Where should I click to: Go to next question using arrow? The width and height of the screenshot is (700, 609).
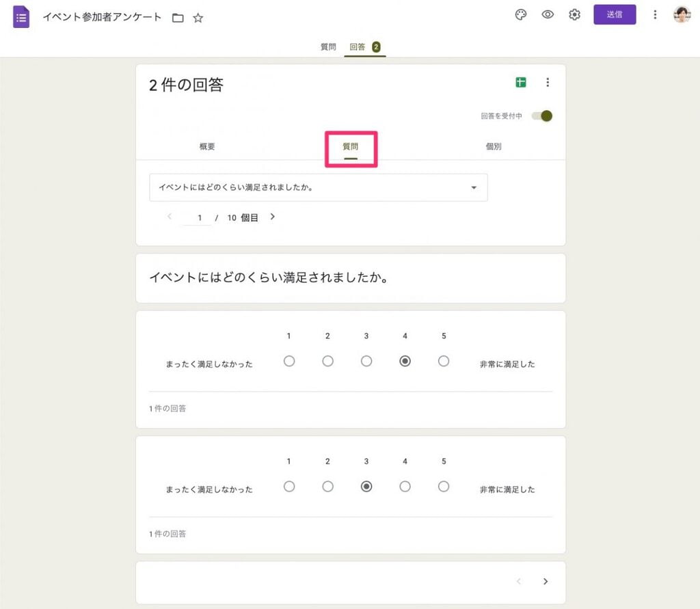272,217
